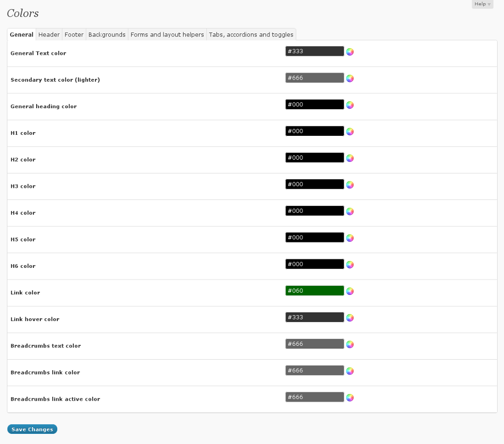Open color wheel picker for H1 color
The image size is (504, 444).
pos(350,132)
